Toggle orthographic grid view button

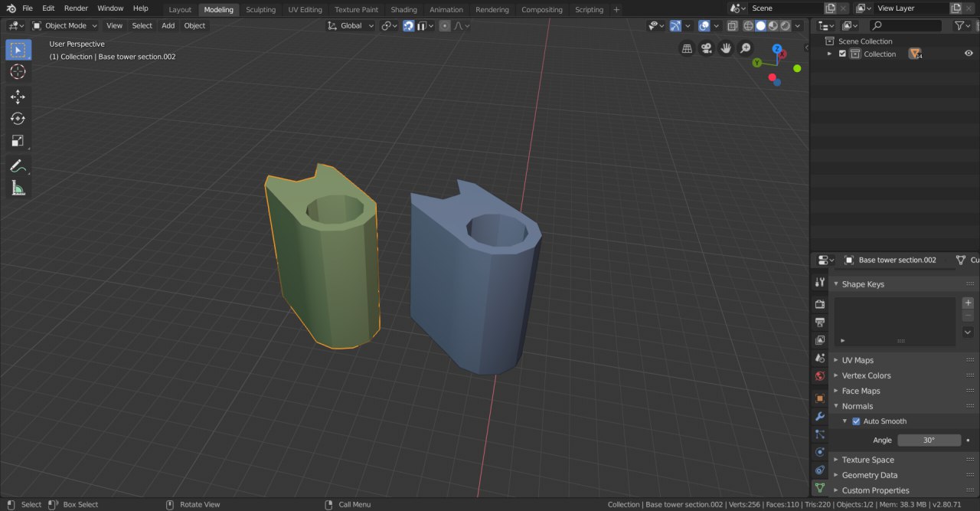pos(688,48)
